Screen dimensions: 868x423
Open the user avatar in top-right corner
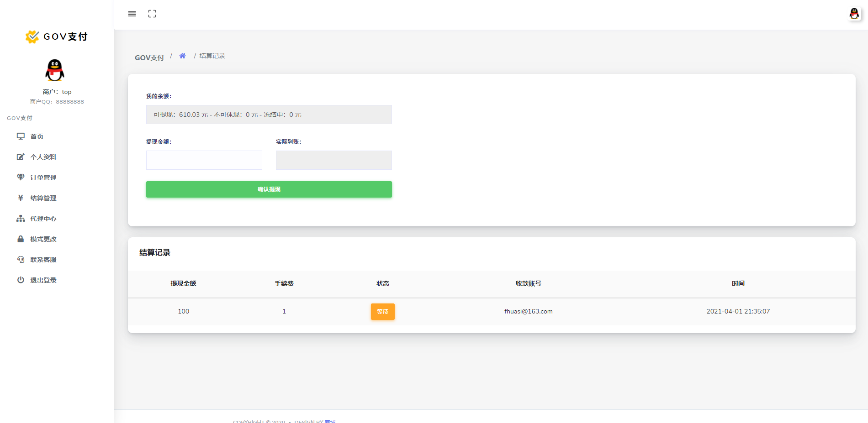pos(854,14)
